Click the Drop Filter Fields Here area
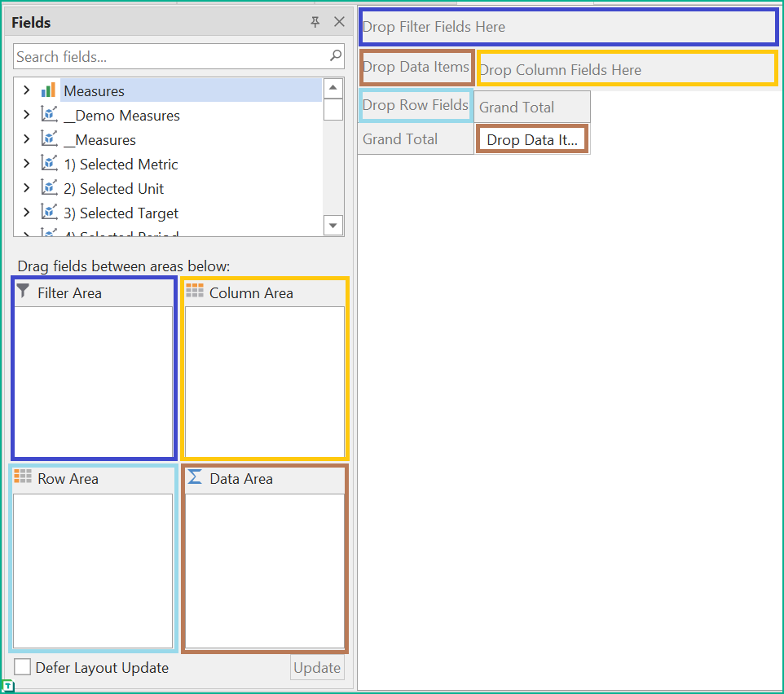 (x=569, y=27)
